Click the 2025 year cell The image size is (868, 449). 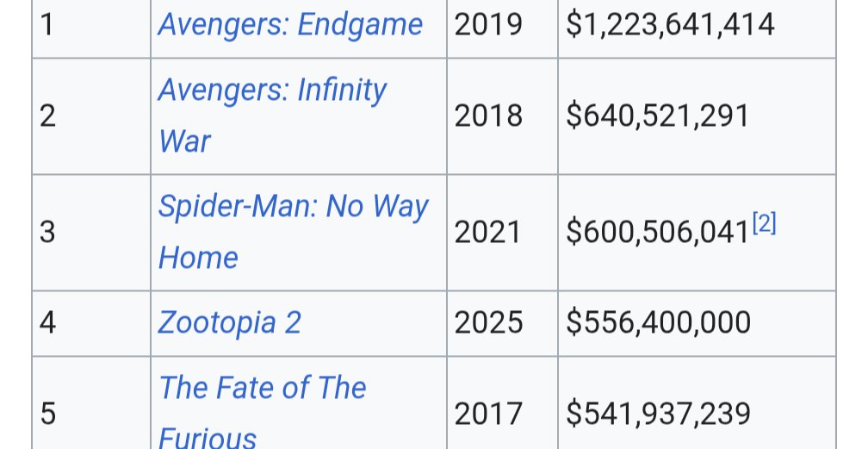[488, 322]
